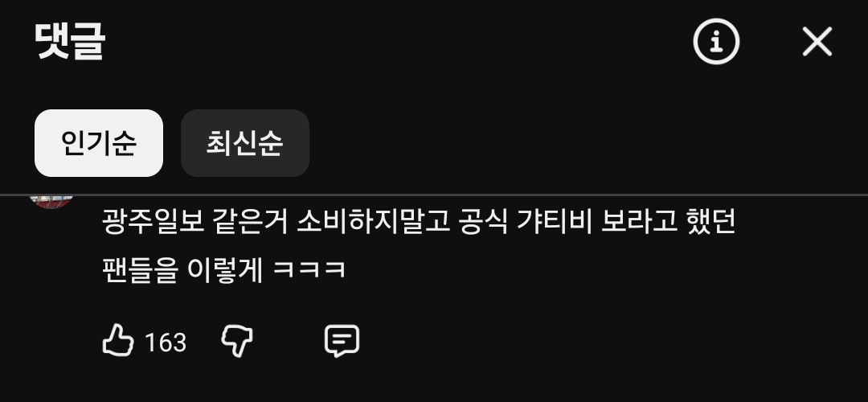
Task: Click the ㅋㅋㅋ text in the comment
Action: [x=310, y=270]
